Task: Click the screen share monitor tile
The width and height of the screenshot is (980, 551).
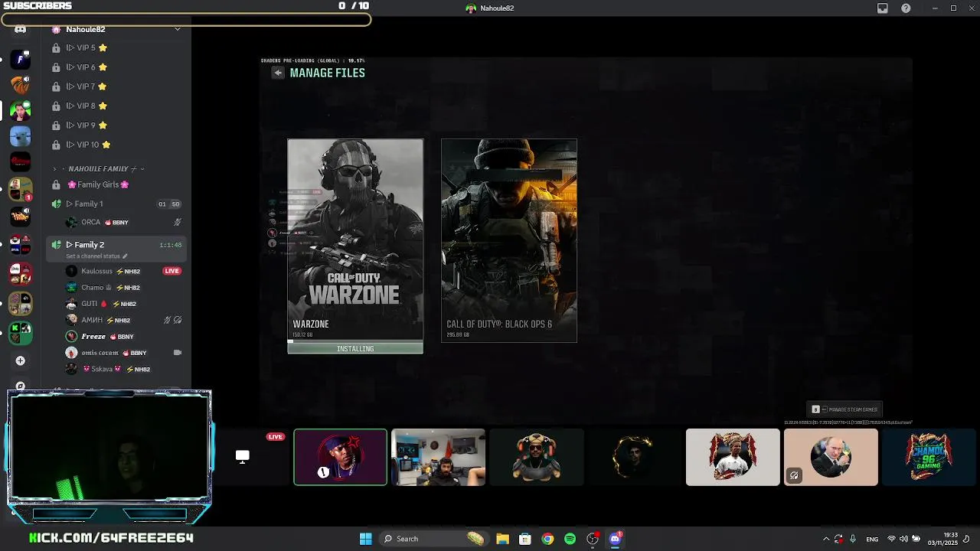Action: (x=243, y=457)
